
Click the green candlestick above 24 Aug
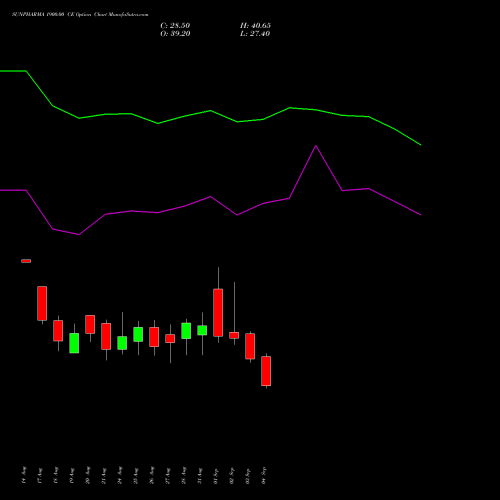122,343
